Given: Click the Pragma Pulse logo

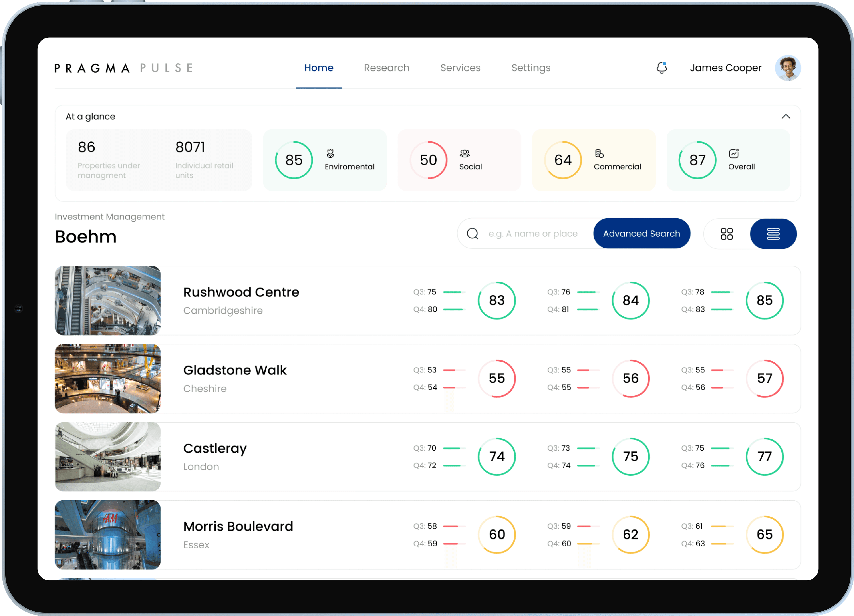Looking at the screenshot, I should point(124,68).
